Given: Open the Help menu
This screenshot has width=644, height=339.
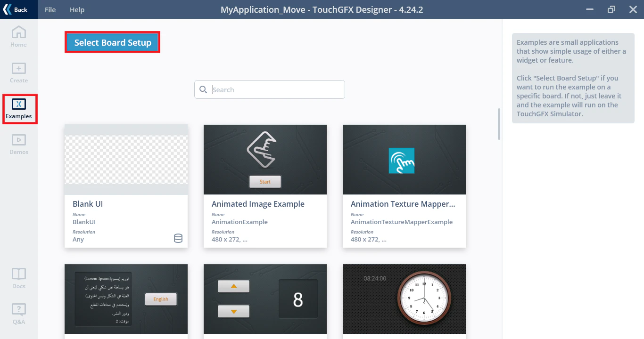Looking at the screenshot, I should coord(77,10).
